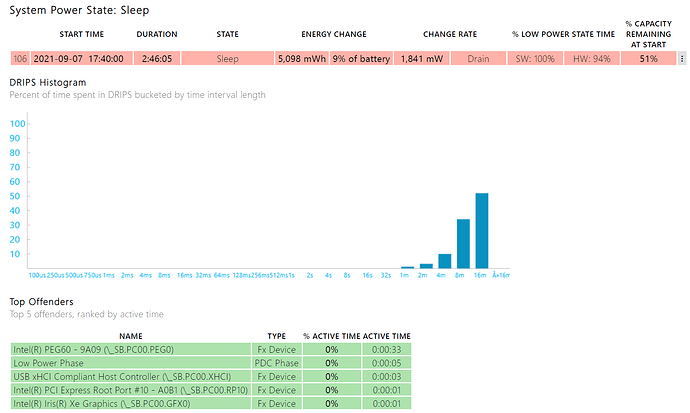Select the Drain cell
Image resolution: width=690 pixels, height=413 pixels.
point(478,58)
